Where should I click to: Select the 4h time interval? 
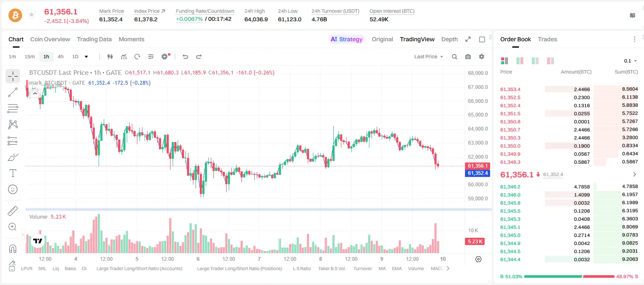click(61, 57)
